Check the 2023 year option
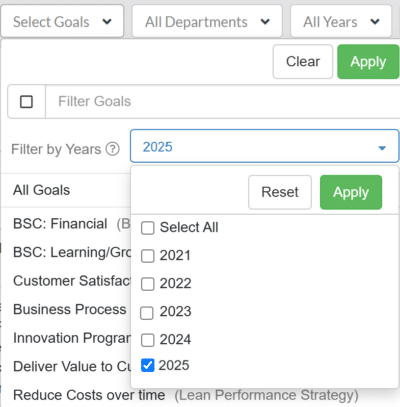 pyautogui.click(x=147, y=313)
